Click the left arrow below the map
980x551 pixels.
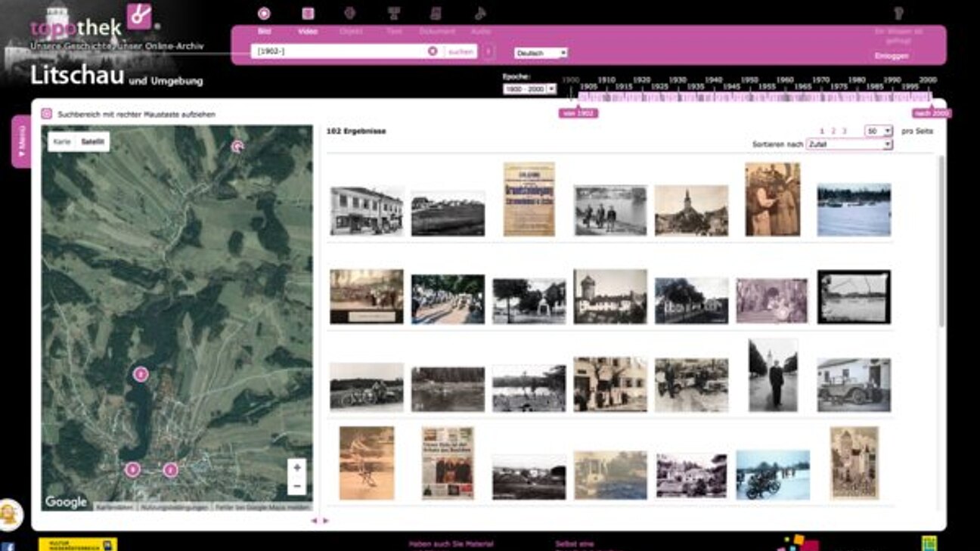tap(314, 521)
